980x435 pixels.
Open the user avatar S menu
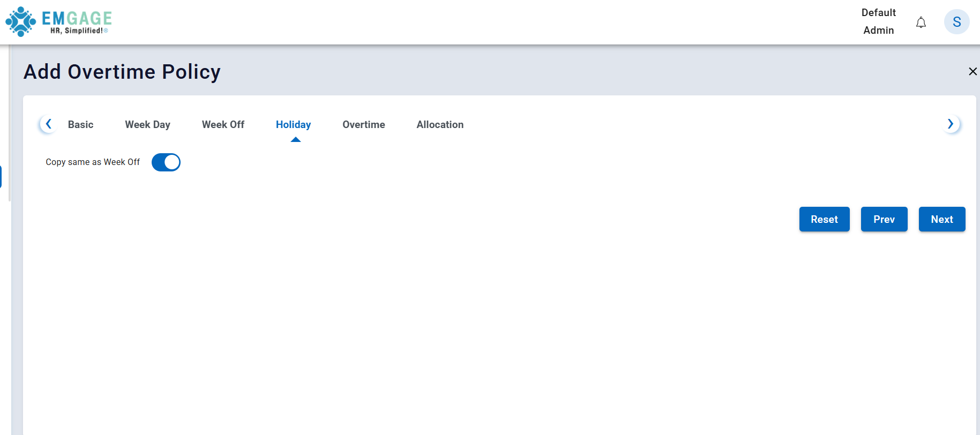956,22
